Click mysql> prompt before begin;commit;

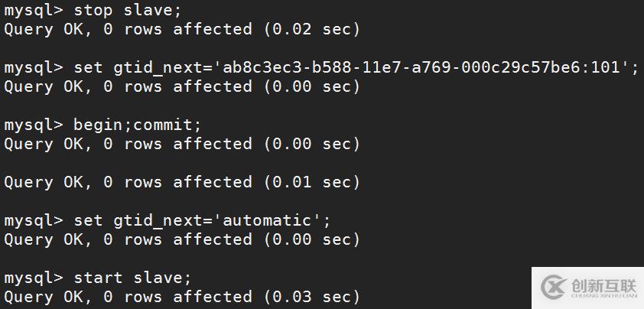coord(34,125)
